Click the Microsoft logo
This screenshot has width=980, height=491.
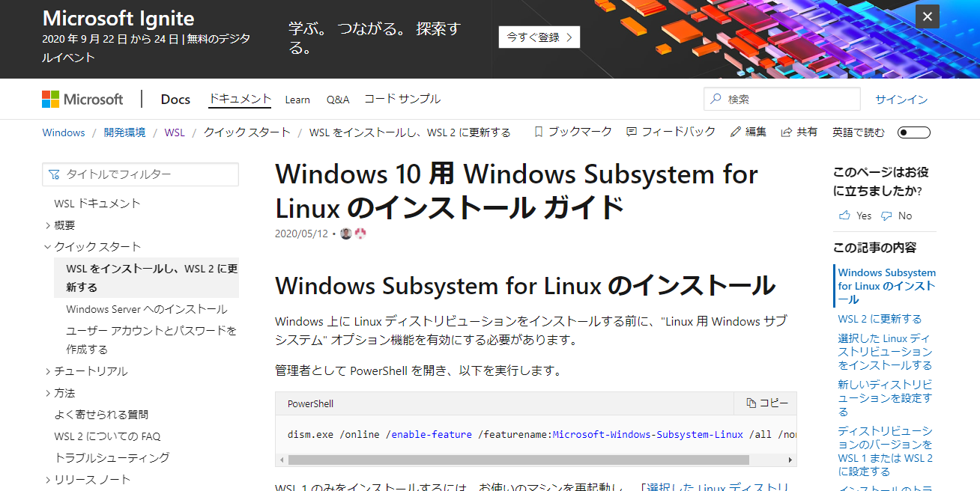click(x=82, y=100)
